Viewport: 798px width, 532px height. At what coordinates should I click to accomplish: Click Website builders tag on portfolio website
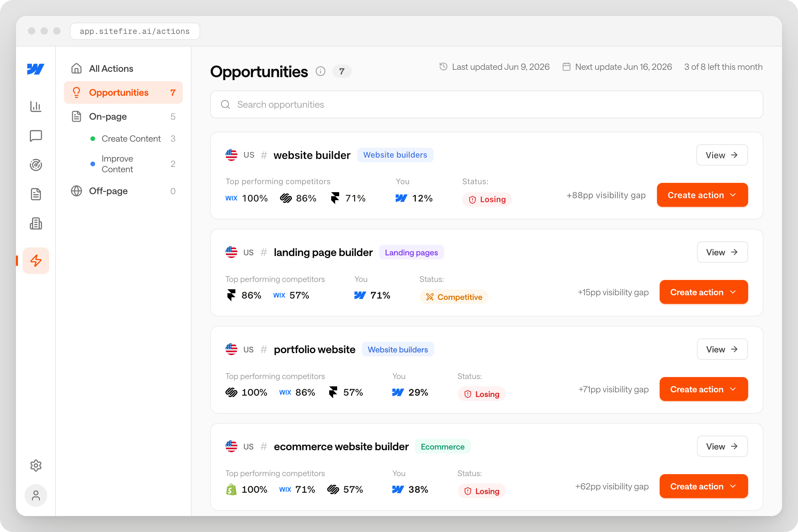click(x=398, y=349)
